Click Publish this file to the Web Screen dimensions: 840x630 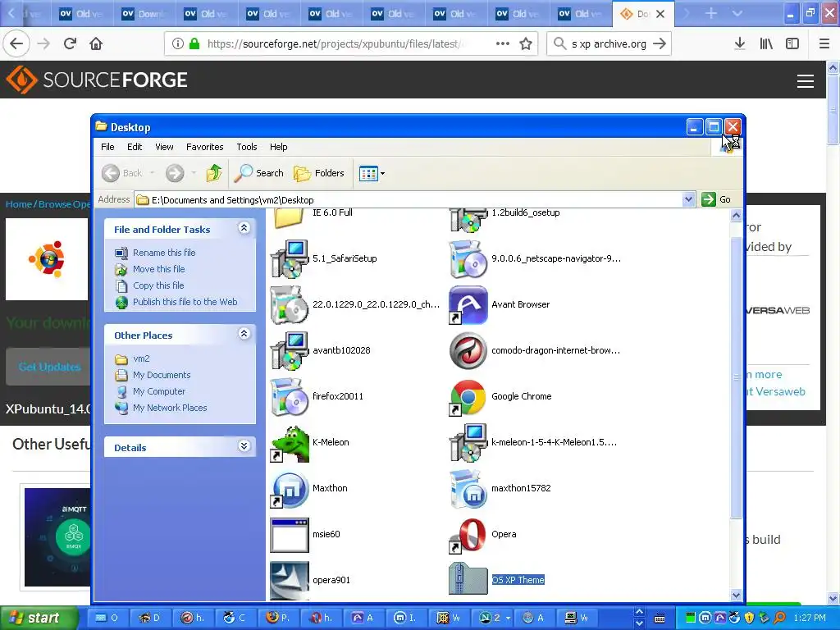[x=185, y=302]
